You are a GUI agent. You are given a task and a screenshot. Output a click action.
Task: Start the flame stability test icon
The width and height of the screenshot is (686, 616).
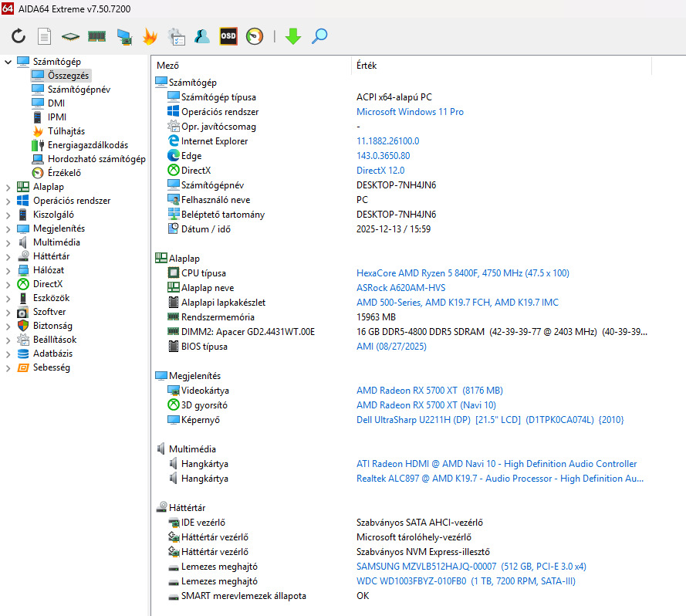pos(150,36)
